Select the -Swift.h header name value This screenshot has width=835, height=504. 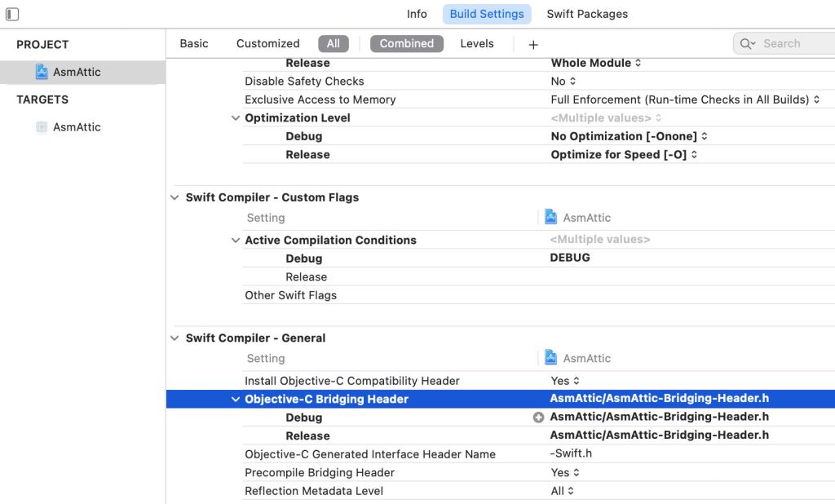(x=571, y=453)
